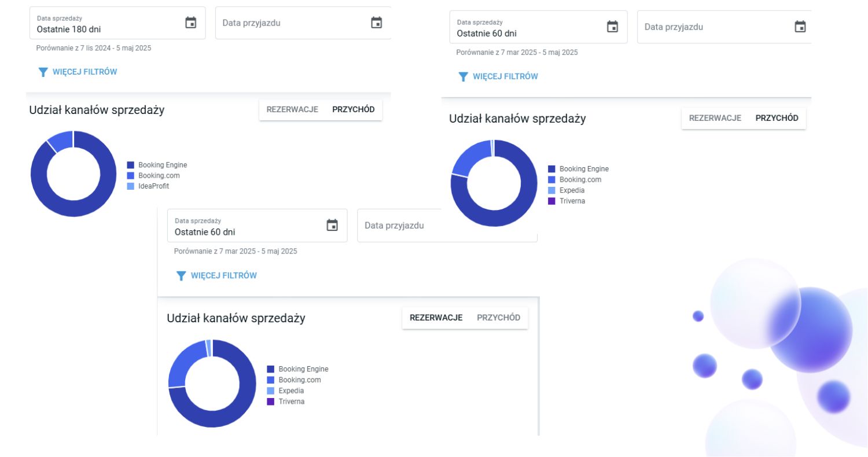Click Booking Engine label in bottom panel legend
This screenshot has width=868, height=457.
click(303, 369)
